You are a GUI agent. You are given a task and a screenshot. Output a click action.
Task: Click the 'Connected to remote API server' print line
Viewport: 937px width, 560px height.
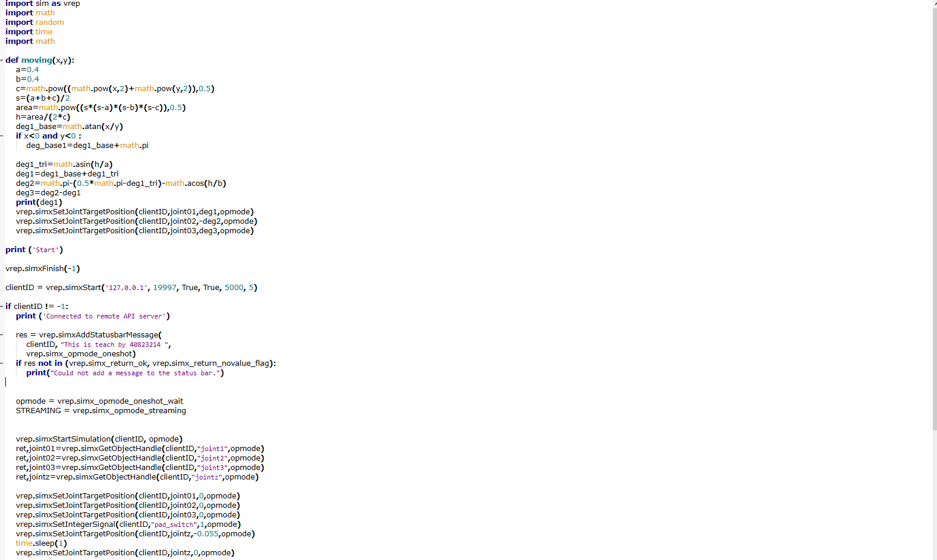click(x=93, y=316)
